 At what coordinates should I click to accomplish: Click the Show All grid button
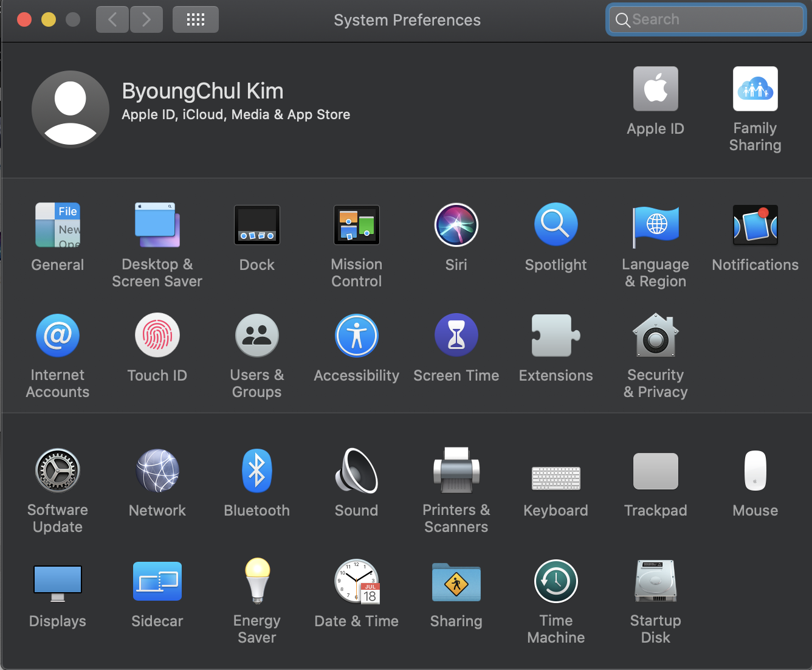click(x=196, y=20)
